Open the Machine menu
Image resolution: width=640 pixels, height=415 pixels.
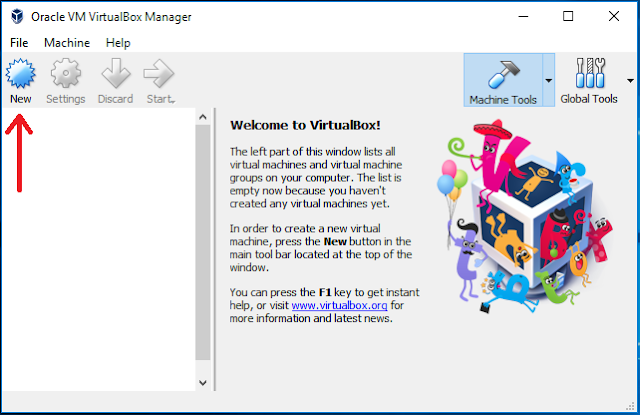pos(67,43)
